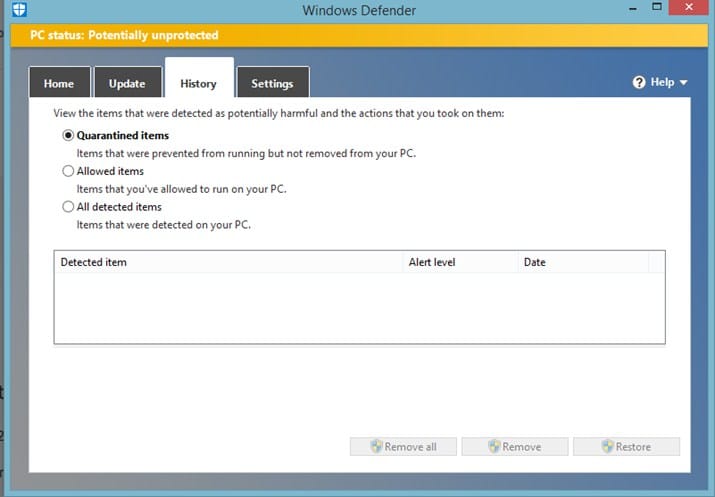Minimize the Windows Defender window

633,8
